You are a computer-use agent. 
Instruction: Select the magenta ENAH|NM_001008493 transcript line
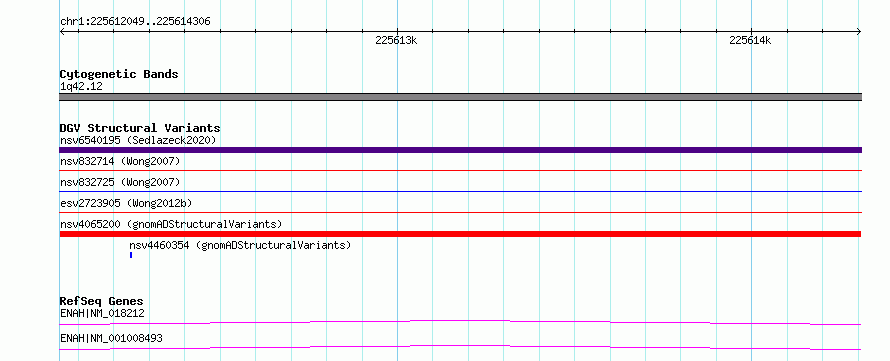click(x=460, y=347)
